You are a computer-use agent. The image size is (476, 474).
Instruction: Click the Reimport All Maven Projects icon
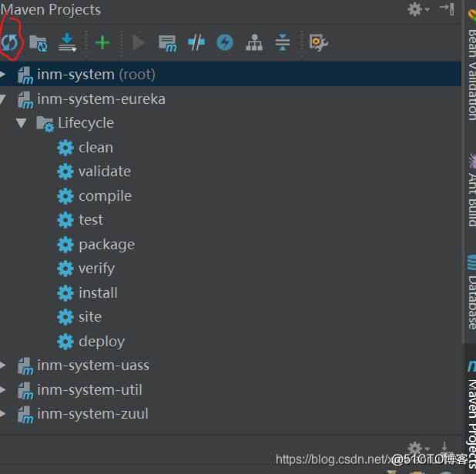click(x=10, y=43)
